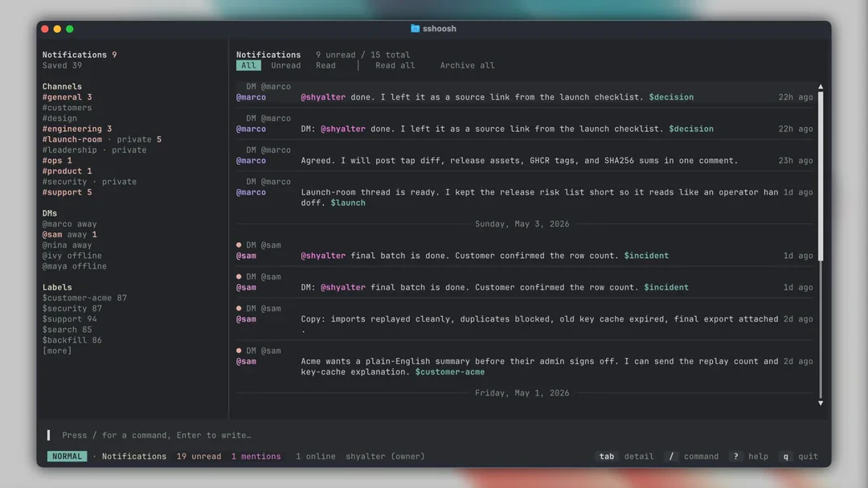Open the #engineering channel
868x488 pixels.
click(x=77, y=129)
